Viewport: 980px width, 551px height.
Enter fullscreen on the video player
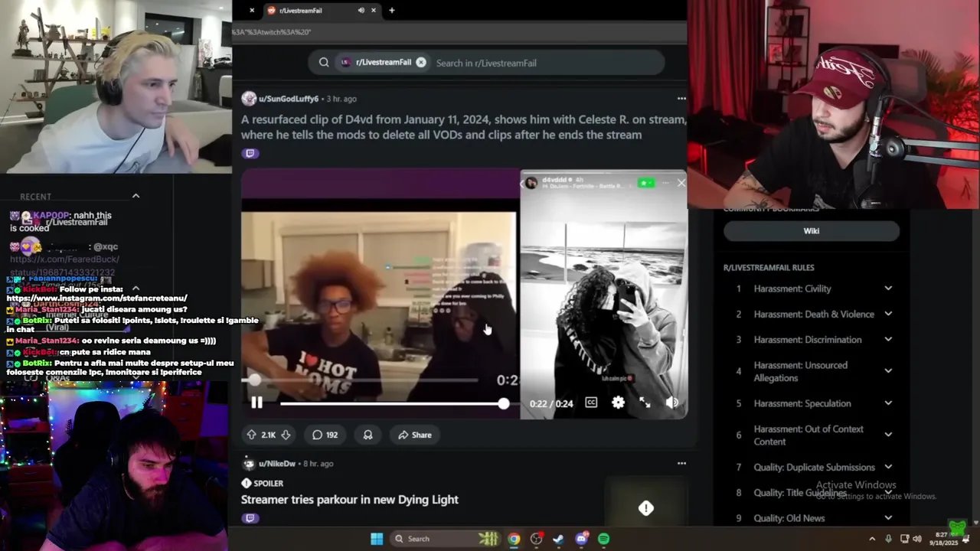pyautogui.click(x=645, y=403)
